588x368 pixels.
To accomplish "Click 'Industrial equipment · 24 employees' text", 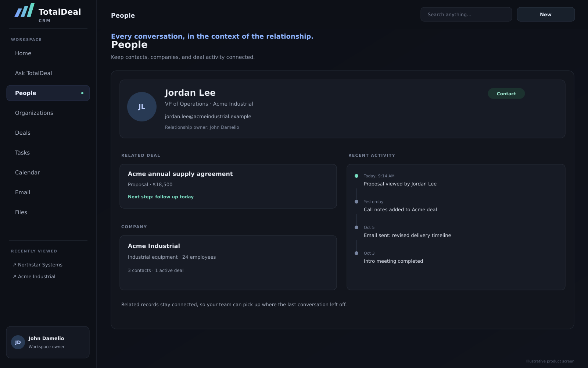I will point(172,257).
